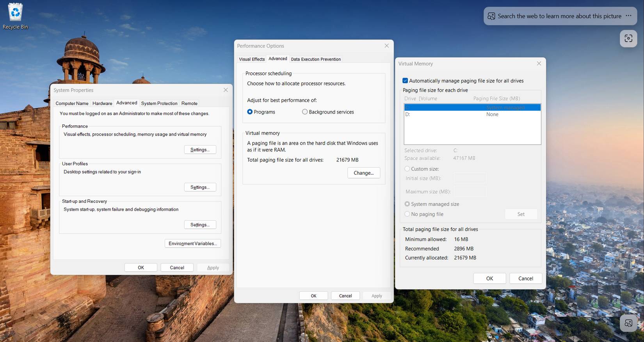Open the Data Execution Prevention tab

pyautogui.click(x=316, y=59)
